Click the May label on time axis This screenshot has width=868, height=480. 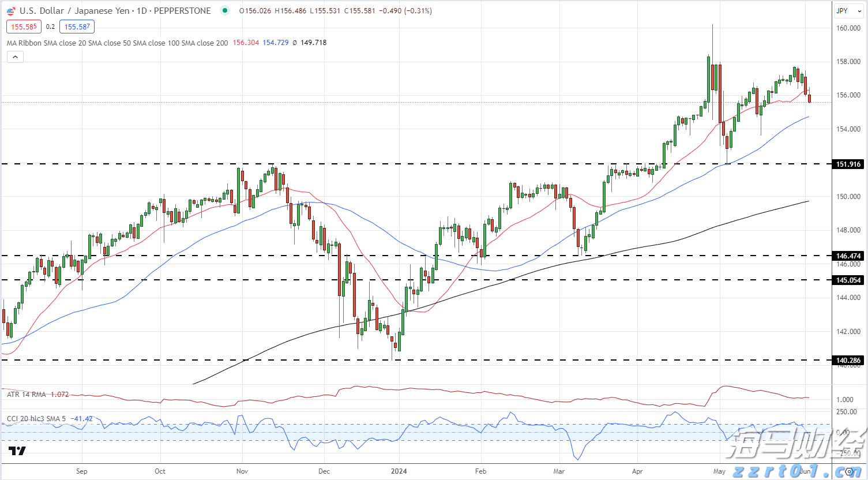tap(719, 471)
